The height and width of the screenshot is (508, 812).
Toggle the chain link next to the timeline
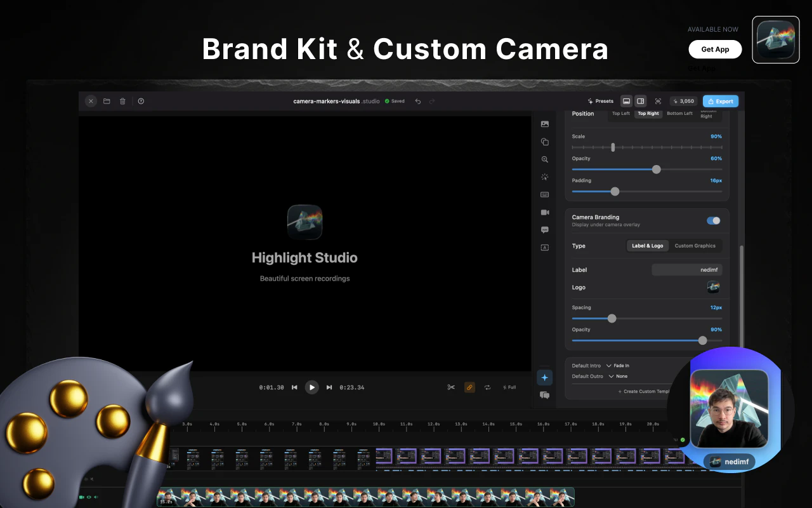click(469, 387)
